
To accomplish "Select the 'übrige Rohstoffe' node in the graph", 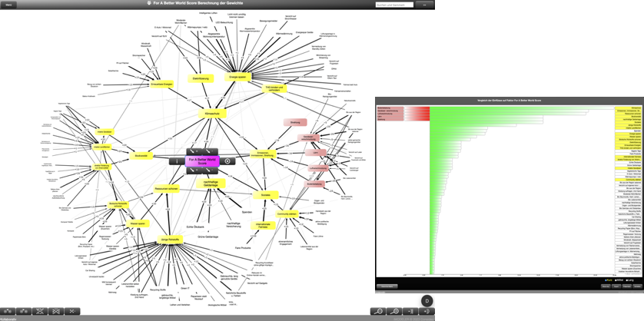I will click(170, 239).
